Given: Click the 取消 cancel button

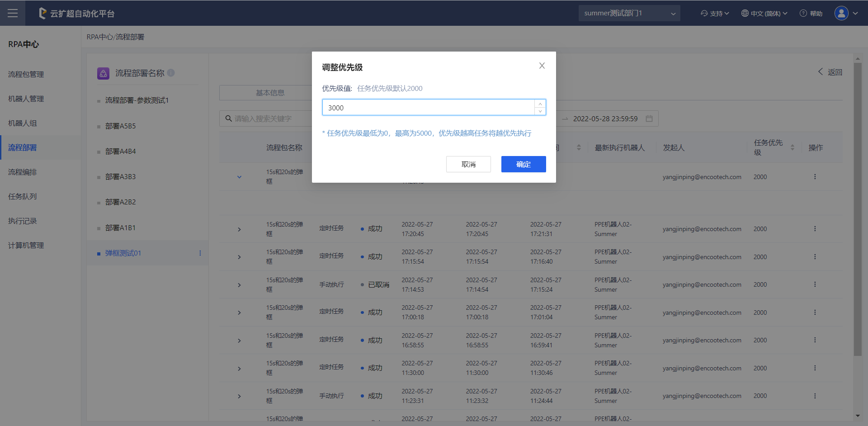Looking at the screenshot, I should 468,164.
